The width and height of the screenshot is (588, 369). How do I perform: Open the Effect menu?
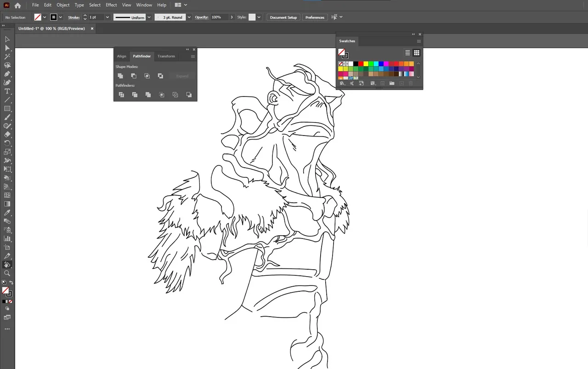coord(111,5)
